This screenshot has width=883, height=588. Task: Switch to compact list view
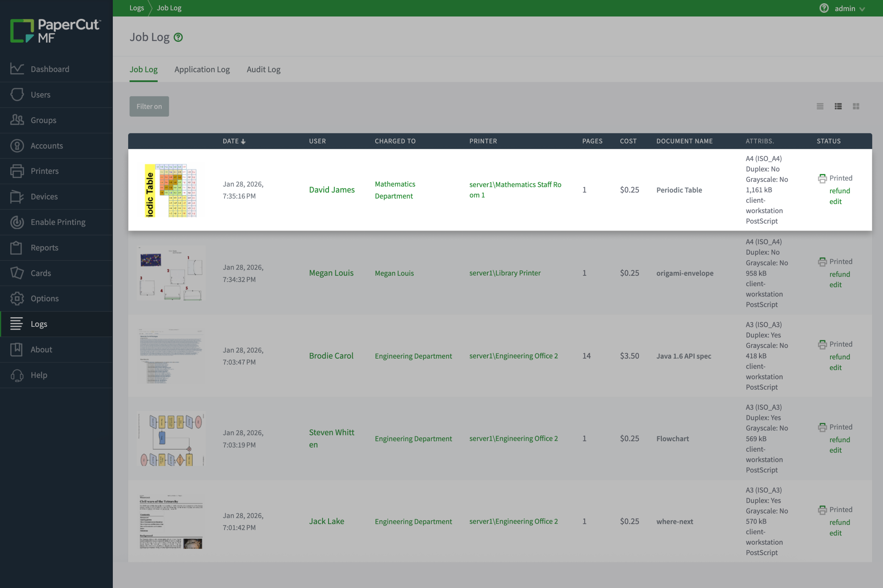point(820,106)
